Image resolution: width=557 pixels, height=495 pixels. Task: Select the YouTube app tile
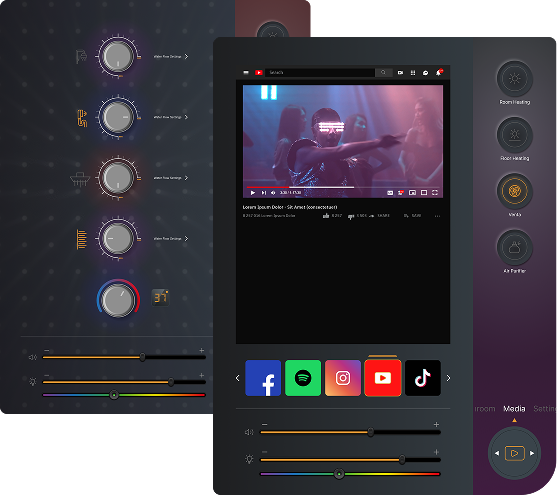click(383, 378)
